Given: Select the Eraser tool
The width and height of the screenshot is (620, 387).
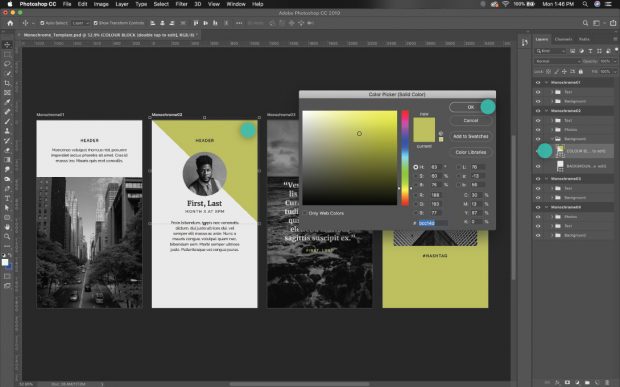Looking at the screenshot, I should click(x=7, y=150).
